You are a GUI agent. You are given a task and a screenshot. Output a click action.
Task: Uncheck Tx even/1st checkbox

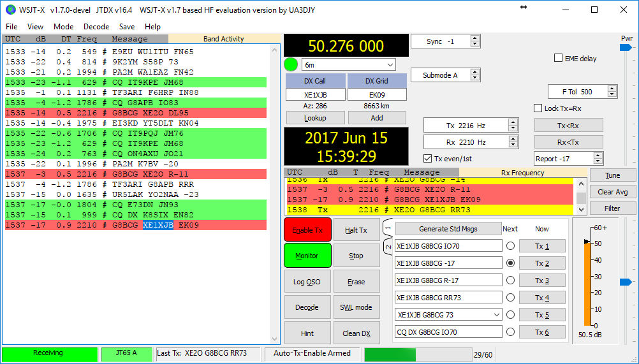[427, 158]
